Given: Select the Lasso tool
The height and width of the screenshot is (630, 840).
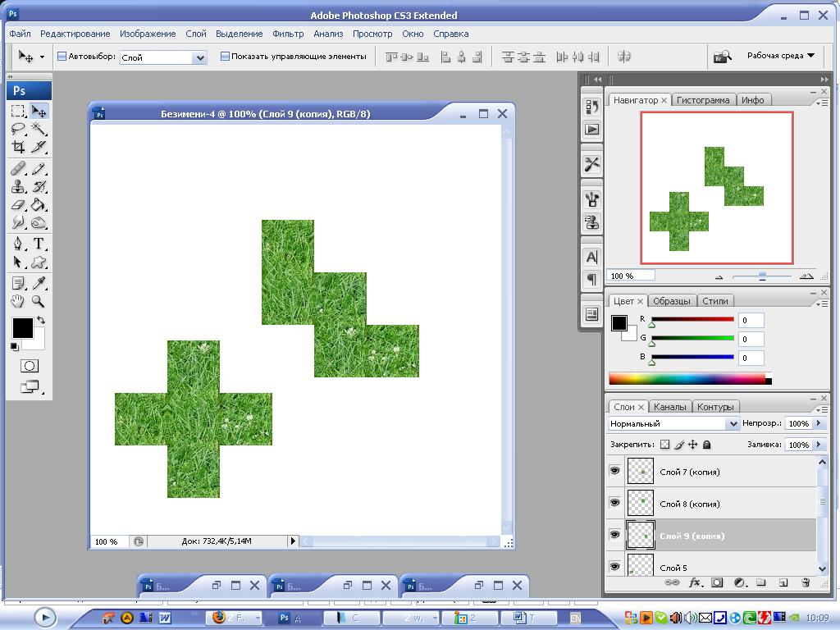Looking at the screenshot, I should 18,129.
